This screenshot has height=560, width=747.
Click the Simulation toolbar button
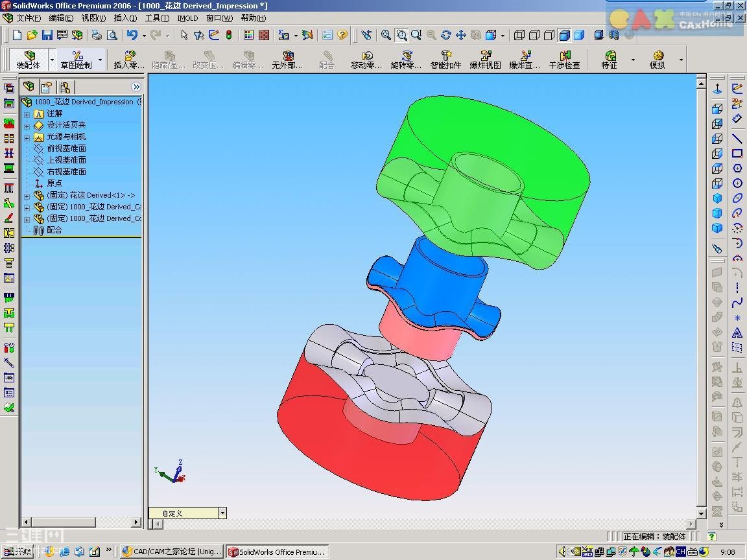coord(657,60)
